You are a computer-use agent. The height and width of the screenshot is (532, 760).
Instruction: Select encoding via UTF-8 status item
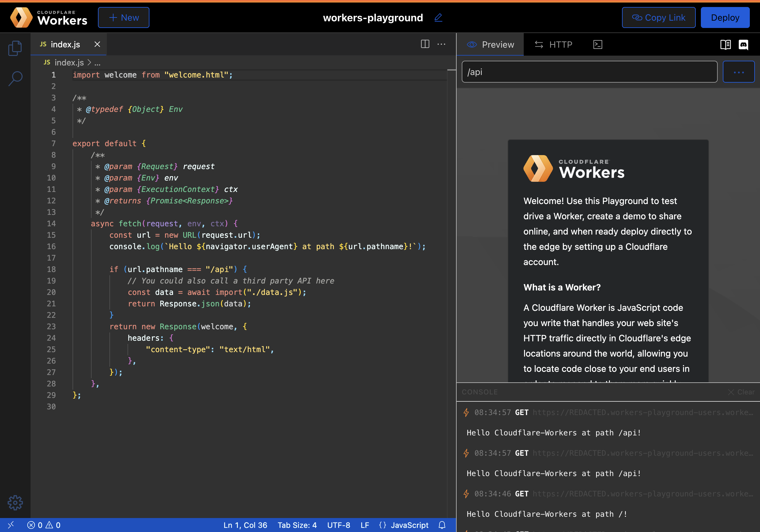point(338,525)
